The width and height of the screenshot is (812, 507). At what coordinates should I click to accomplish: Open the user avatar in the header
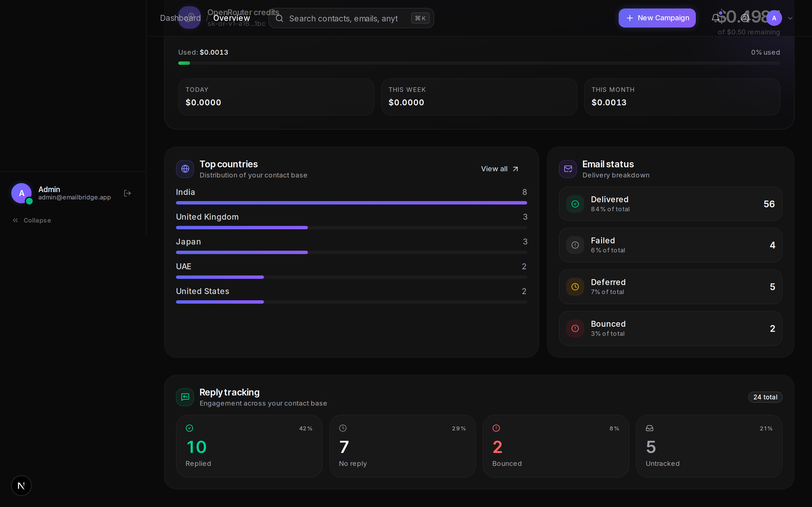click(x=774, y=18)
